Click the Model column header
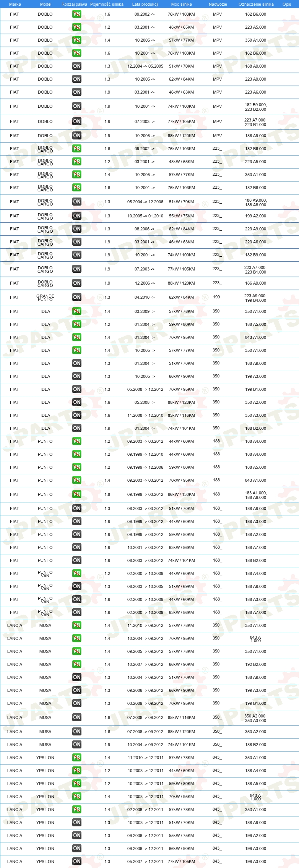299x868 pixels. click(45, 4)
